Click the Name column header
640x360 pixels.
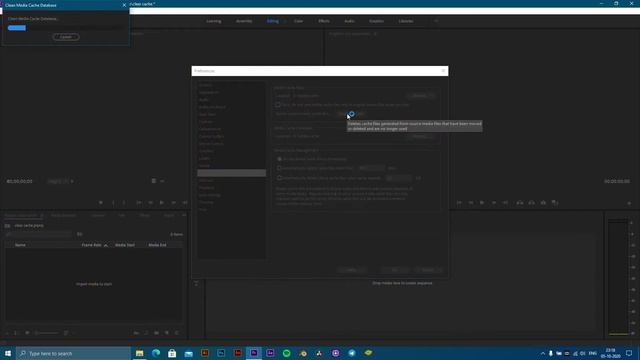click(20, 245)
